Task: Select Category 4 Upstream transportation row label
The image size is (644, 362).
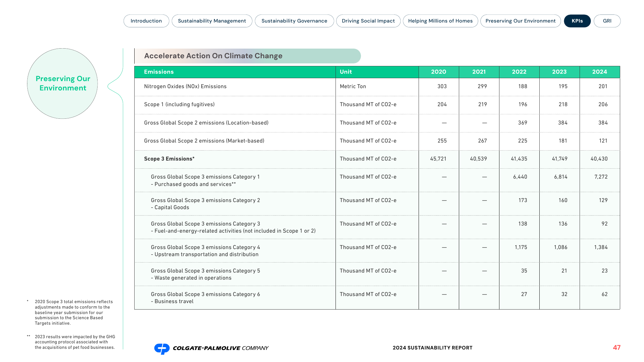Action: [205, 251]
